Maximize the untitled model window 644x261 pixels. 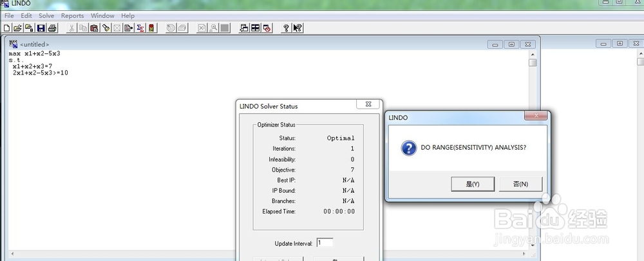(x=511, y=44)
